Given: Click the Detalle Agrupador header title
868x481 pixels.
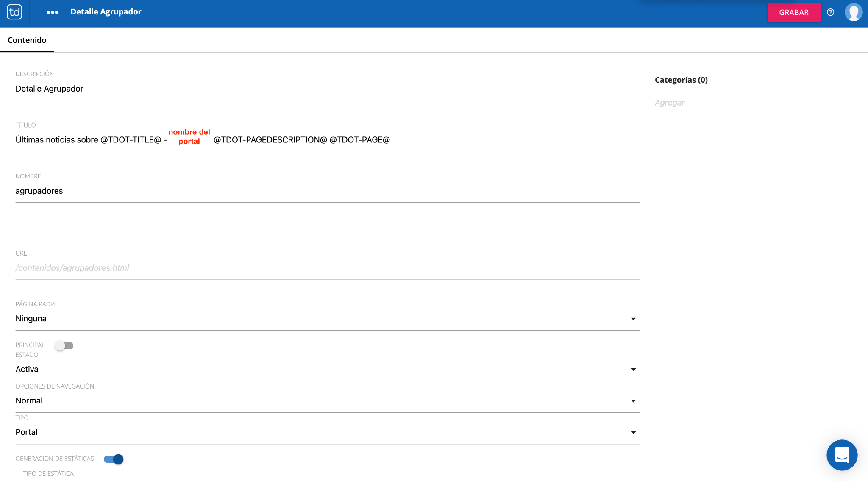Looking at the screenshot, I should 106,12.
